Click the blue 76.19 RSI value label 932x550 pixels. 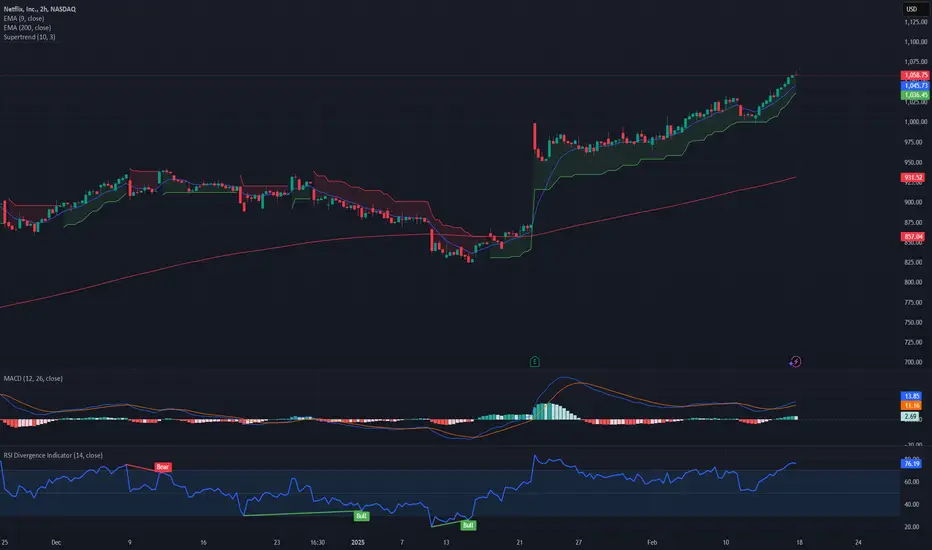[x=911, y=463]
